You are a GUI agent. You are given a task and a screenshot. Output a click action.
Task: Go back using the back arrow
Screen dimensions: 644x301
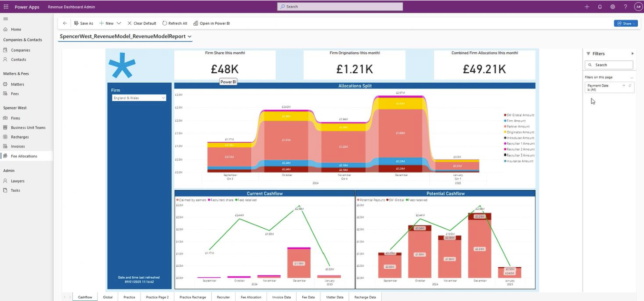[65, 23]
